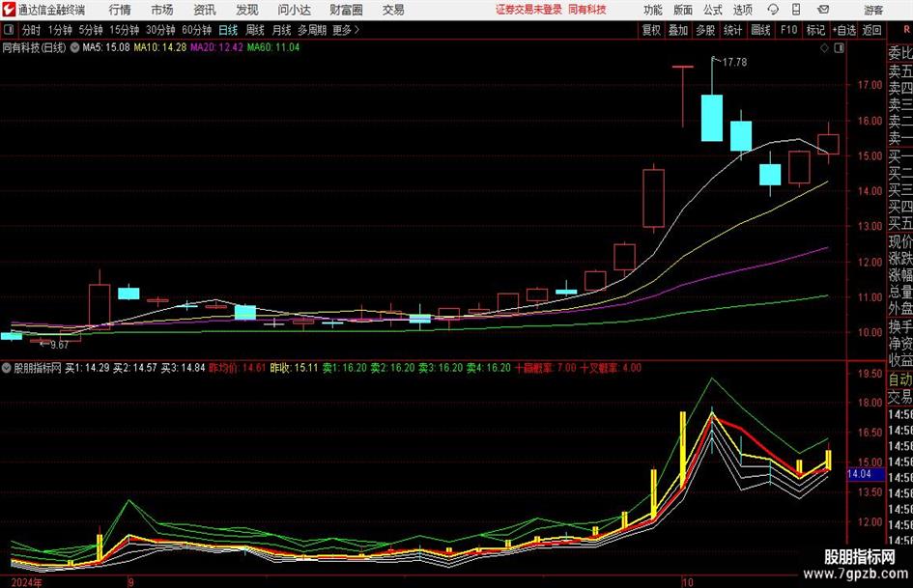Viewport: 913px width, 588px height.
Task: Click the month 10 marker on time axis
Action: click(688, 582)
